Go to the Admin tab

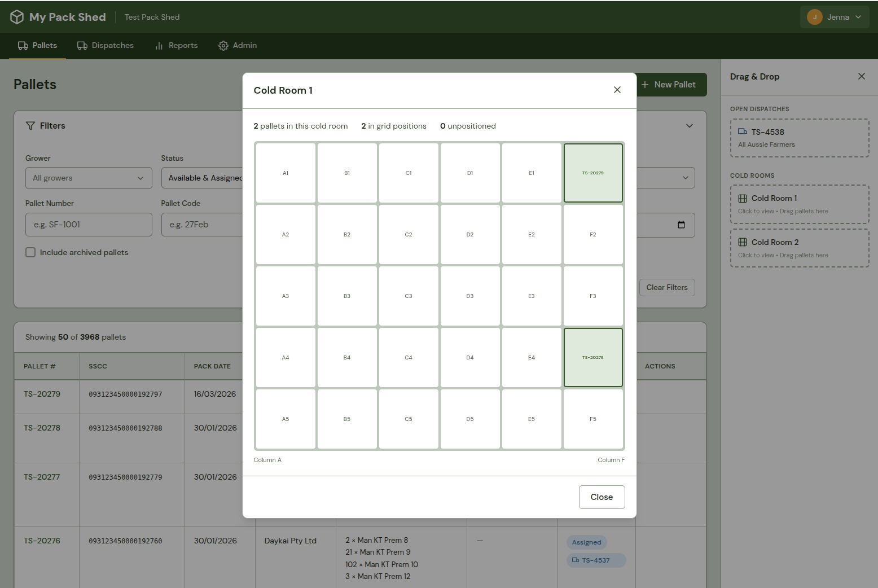[x=238, y=46]
